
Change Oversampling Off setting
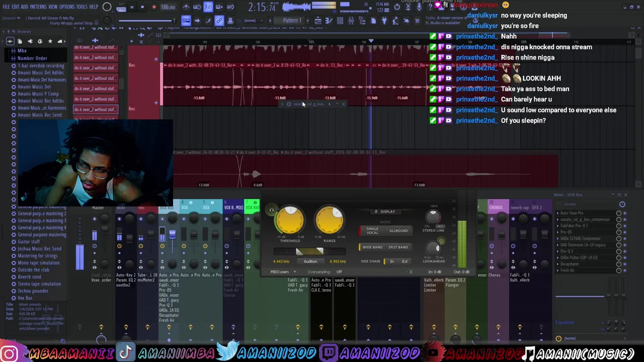[x=339, y=272]
